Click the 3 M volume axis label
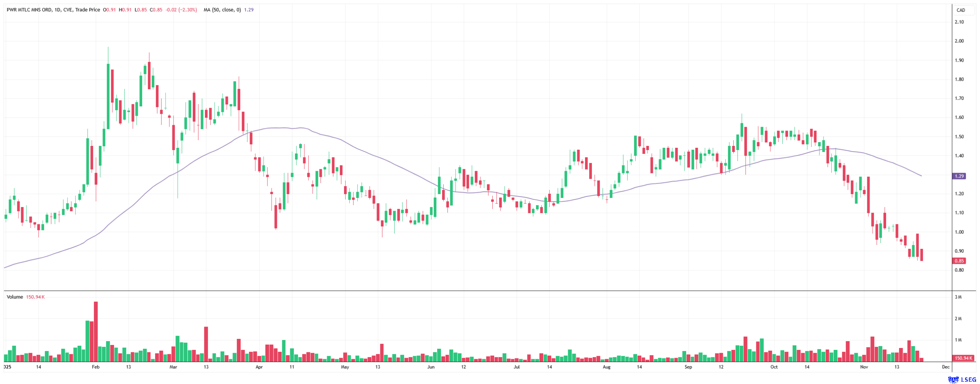Viewport: 980px width, 384px height. 958,297
